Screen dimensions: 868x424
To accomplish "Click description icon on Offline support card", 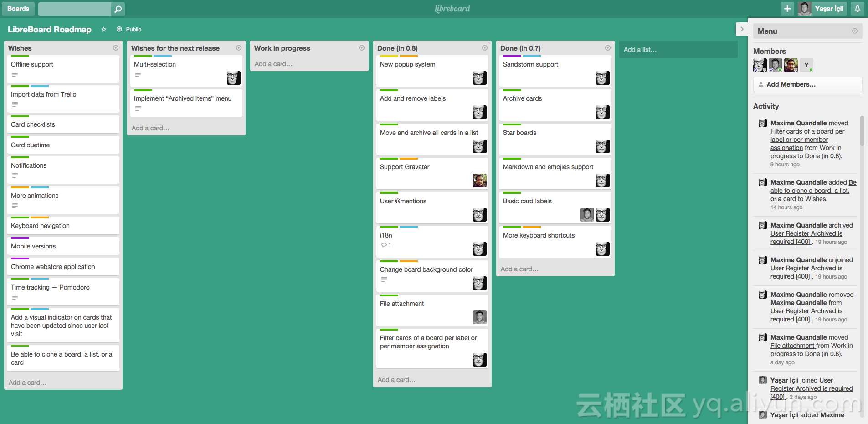I will click(x=15, y=74).
